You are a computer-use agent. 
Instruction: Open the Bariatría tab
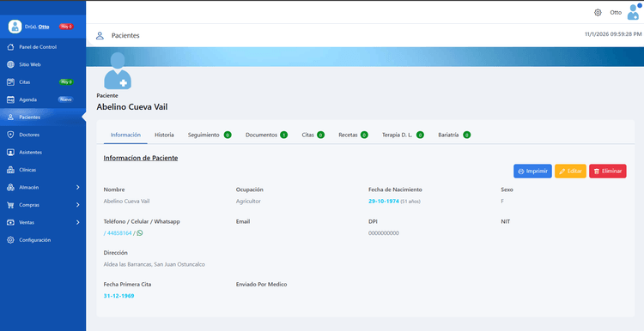coord(454,135)
